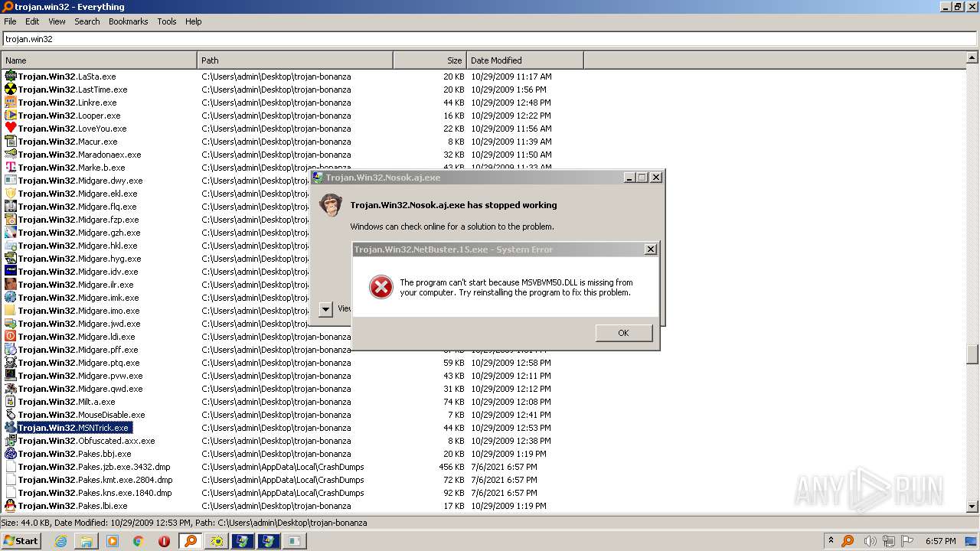This screenshot has height=551, width=980.
Task: Switch to Everything search taskbar button
Action: [190, 541]
